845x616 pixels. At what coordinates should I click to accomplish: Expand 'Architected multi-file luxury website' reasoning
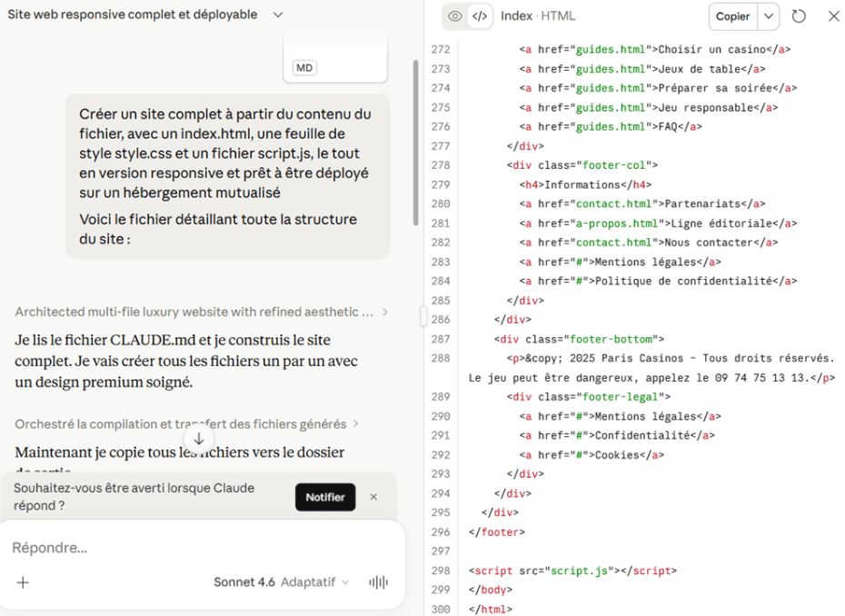point(201,312)
